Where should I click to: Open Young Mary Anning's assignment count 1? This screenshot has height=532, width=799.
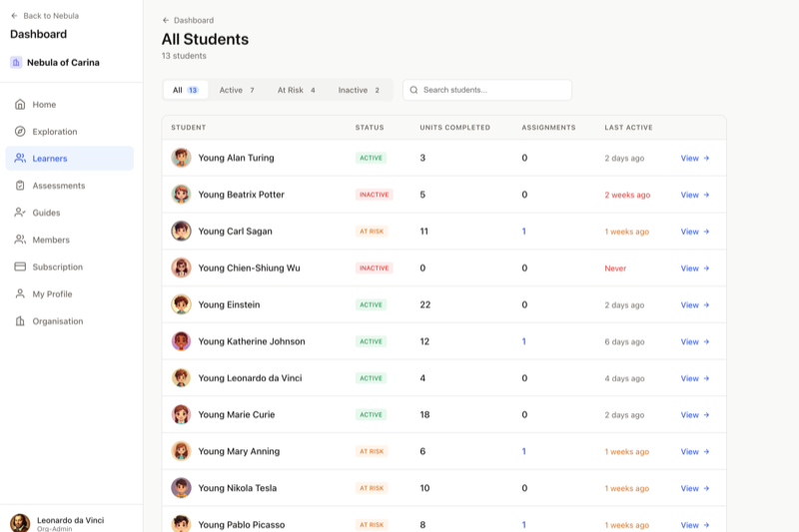tap(523, 451)
